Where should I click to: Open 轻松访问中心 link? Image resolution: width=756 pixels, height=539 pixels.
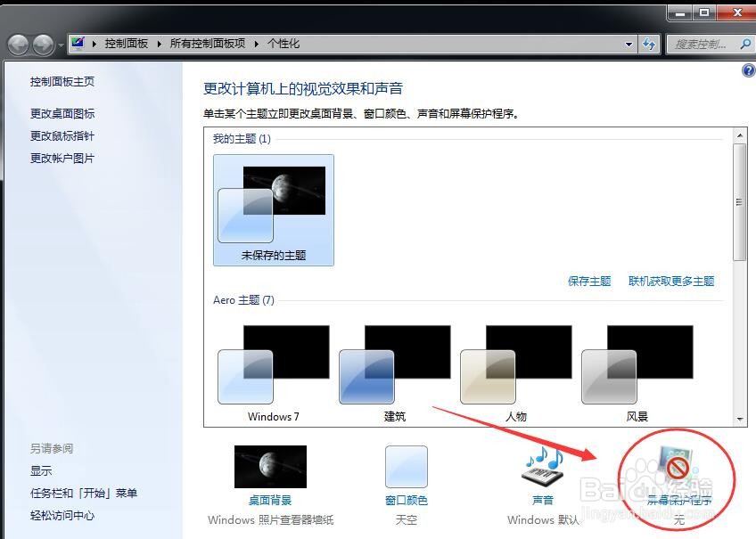click(62, 516)
